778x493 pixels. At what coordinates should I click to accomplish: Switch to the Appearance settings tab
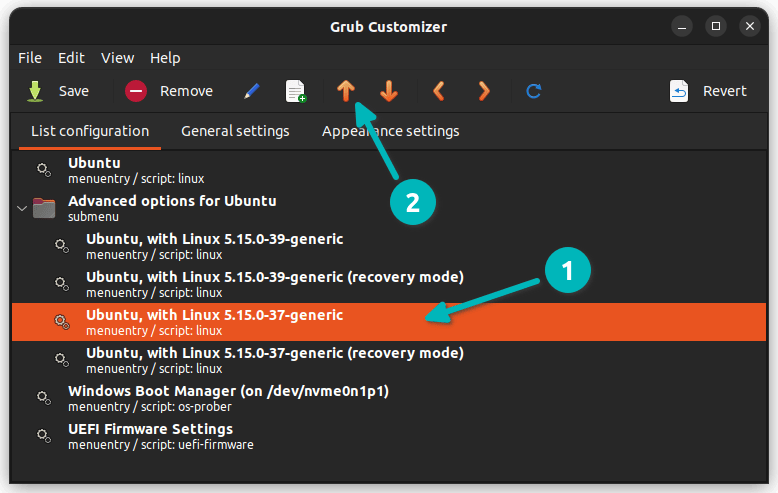(390, 131)
